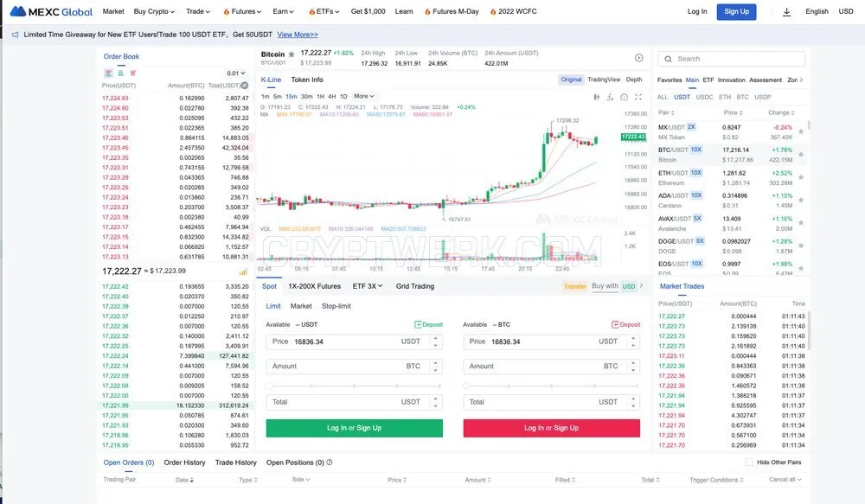
Task: Open the 1X-200X Futures tab
Action: (315, 286)
